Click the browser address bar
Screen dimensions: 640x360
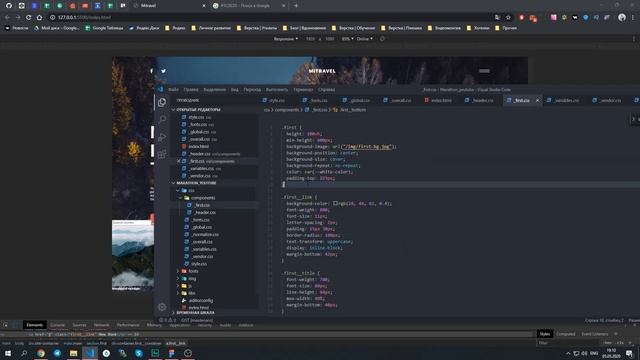point(269,18)
